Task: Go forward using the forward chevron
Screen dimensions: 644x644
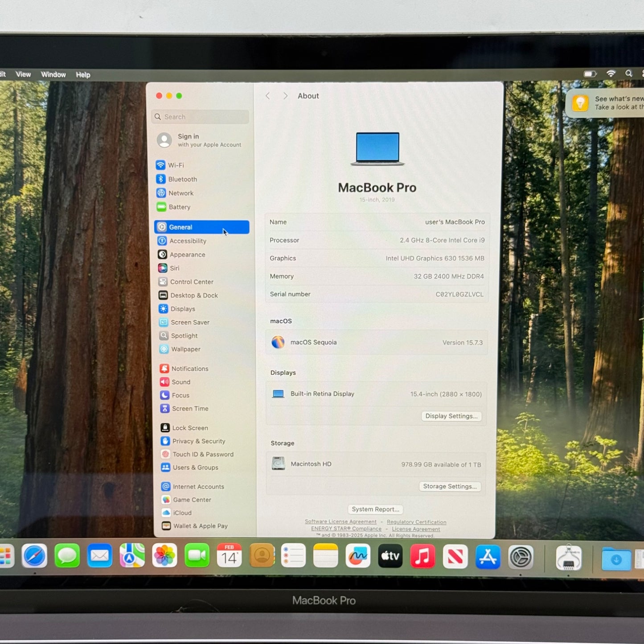Action: (285, 96)
